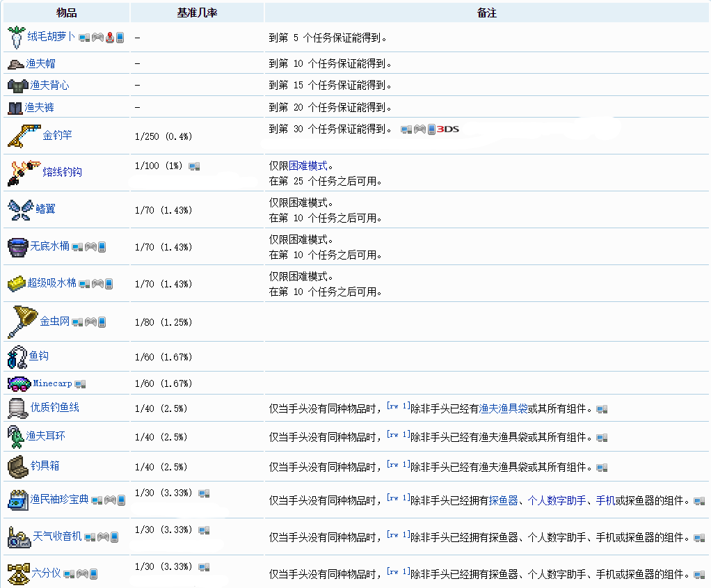Open the 渔夫裤 link
This screenshot has height=588, width=711.
tap(40, 107)
